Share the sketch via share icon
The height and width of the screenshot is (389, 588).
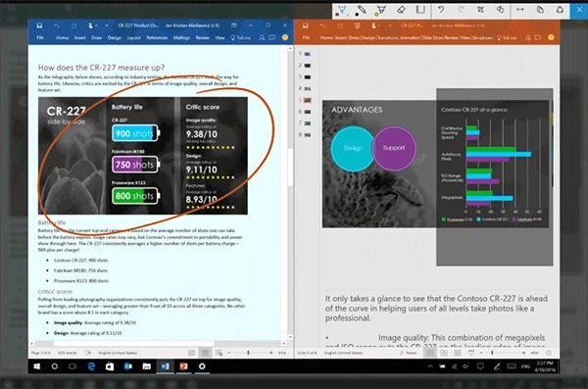(560, 10)
